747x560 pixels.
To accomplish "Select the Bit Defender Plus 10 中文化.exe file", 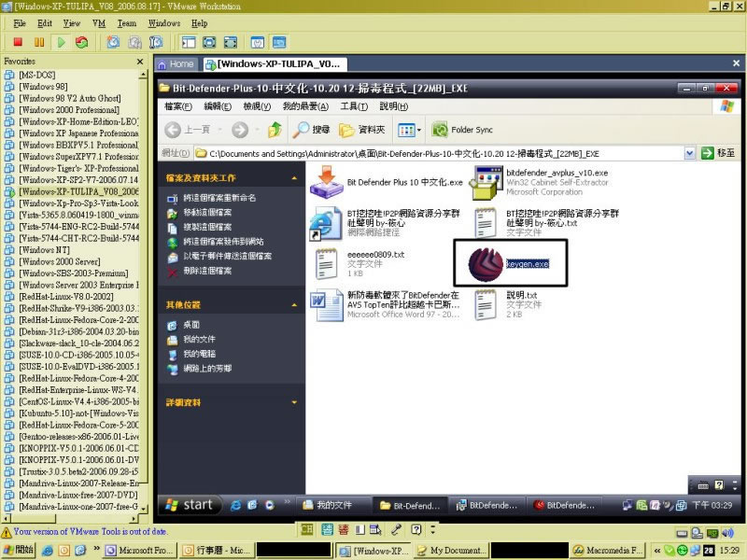I will coord(387,182).
